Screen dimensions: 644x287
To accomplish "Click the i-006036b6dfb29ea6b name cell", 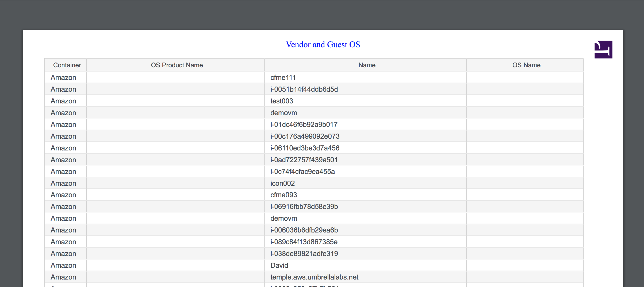I will pyautogui.click(x=366, y=230).
